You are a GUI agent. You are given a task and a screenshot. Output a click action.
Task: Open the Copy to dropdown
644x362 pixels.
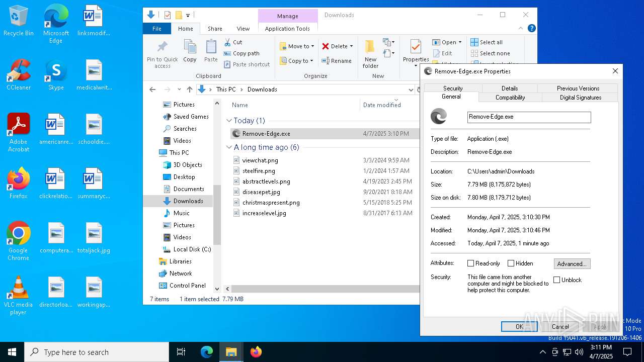click(297, 61)
